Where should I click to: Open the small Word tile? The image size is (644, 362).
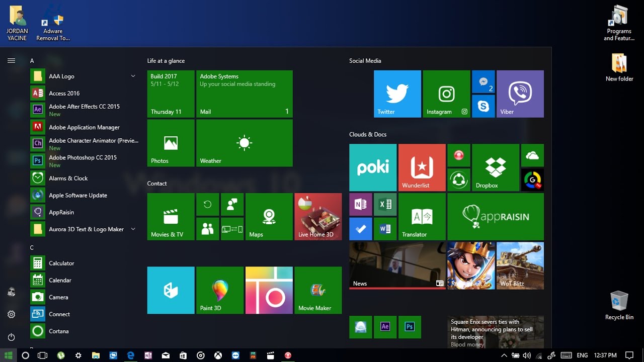385,229
